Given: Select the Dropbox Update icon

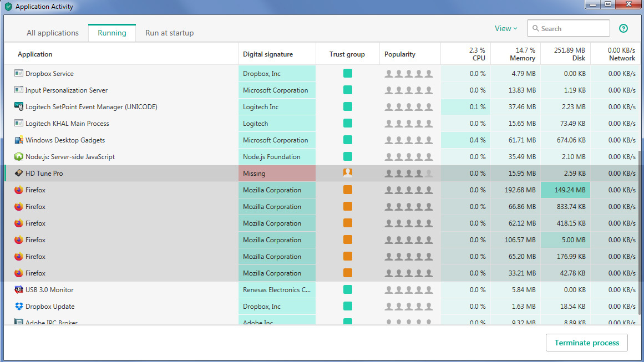Looking at the screenshot, I should point(18,306).
